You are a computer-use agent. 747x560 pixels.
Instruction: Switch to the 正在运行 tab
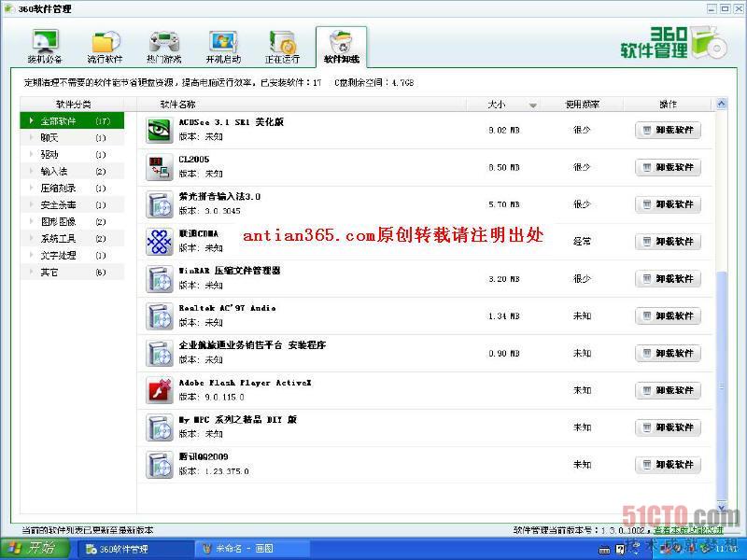282,47
